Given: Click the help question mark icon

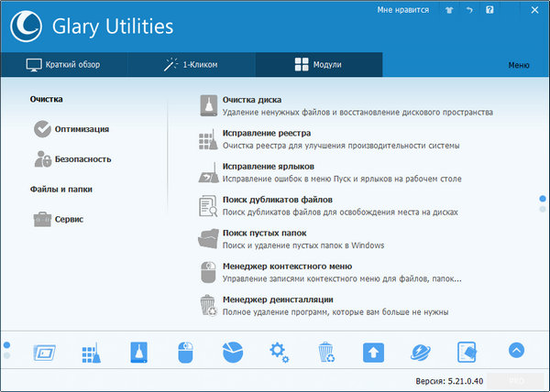Looking at the screenshot, I should pyautogui.click(x=489, y=11).
